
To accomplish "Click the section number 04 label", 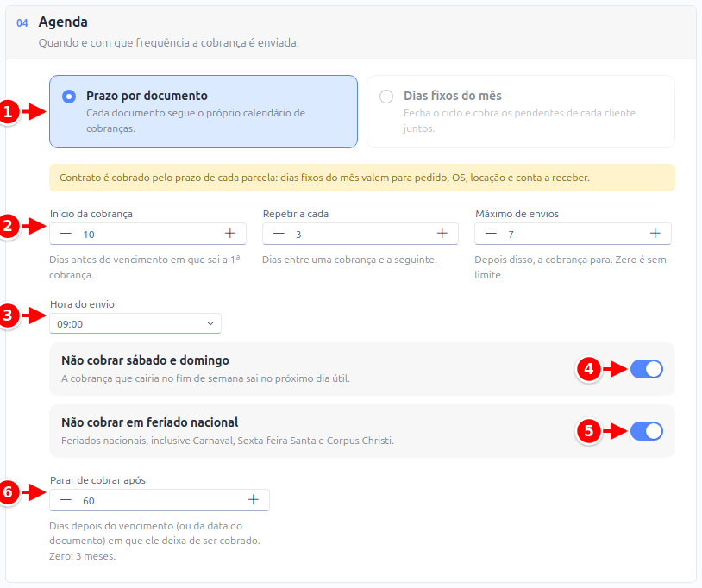I will [x=22, y=22].
